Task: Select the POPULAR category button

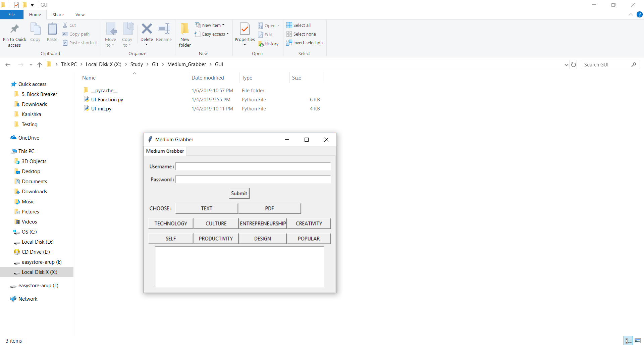Action: [309, 239]
